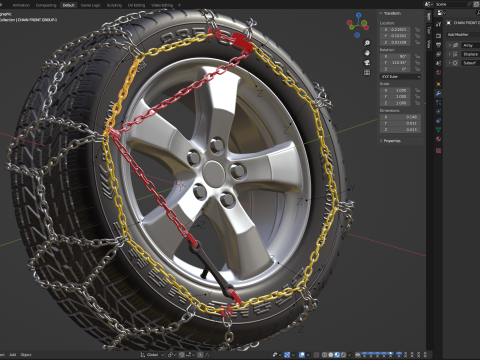
Task: Open the Texture properties checker icon
Action: [438, 151]
